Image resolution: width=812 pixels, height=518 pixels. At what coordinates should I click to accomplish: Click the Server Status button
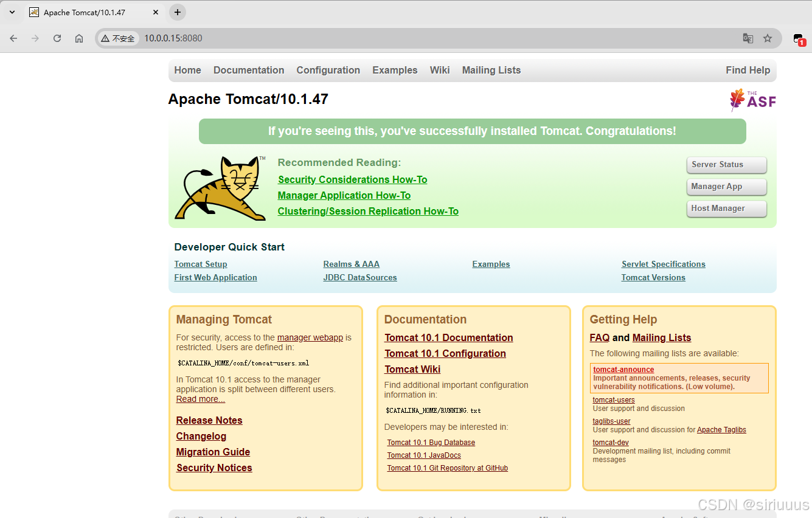tap(726, 165)
